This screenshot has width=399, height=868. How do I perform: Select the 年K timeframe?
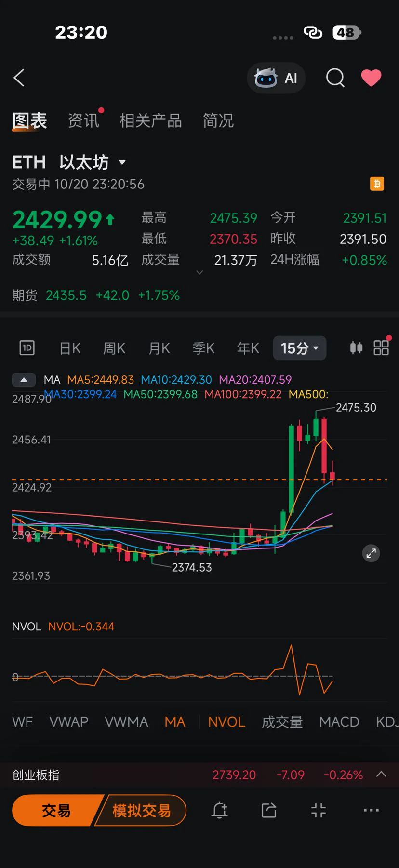(x=248, y=348)
